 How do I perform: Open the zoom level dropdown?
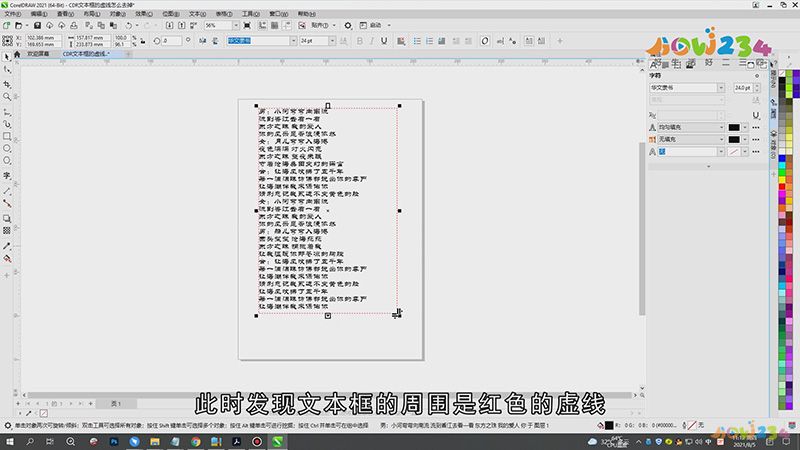click(236, 25)
